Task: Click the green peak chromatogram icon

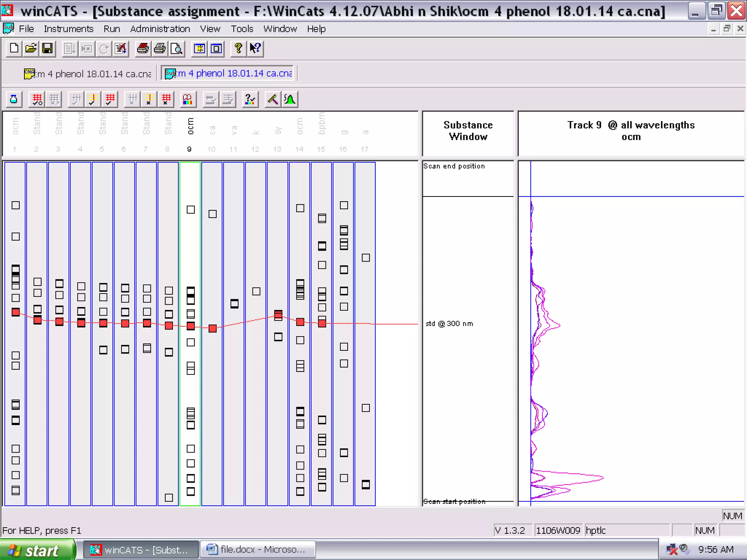Action: pyautogui.click(x=290, y=99)
